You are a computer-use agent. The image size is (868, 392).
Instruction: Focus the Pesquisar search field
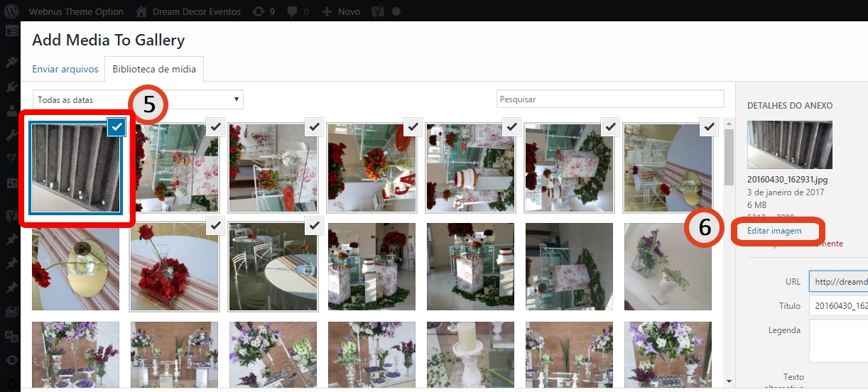[x=609, y=99]
